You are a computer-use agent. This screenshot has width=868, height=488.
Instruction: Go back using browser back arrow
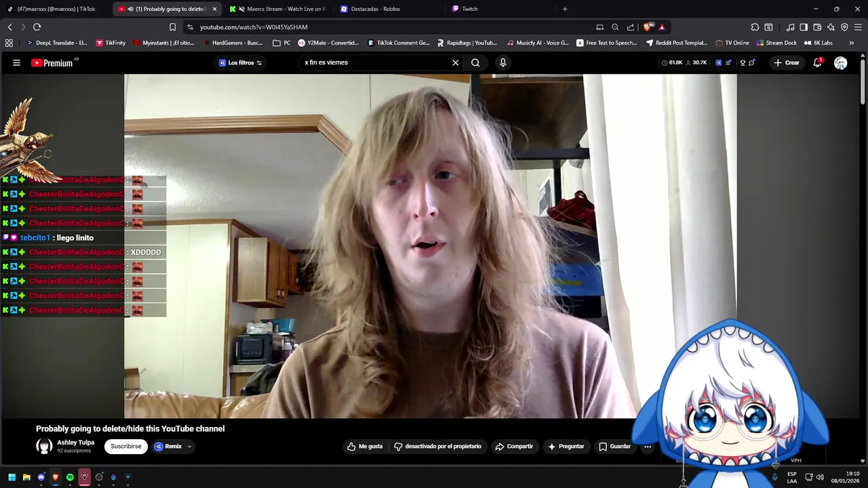point(9,27)
